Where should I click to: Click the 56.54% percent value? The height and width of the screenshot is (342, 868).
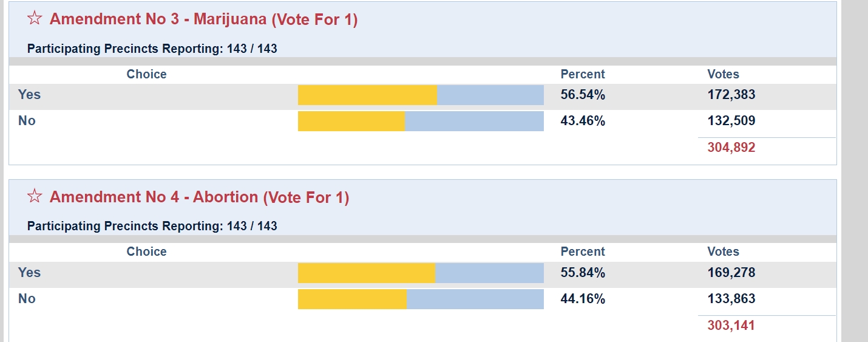[583, 95]
